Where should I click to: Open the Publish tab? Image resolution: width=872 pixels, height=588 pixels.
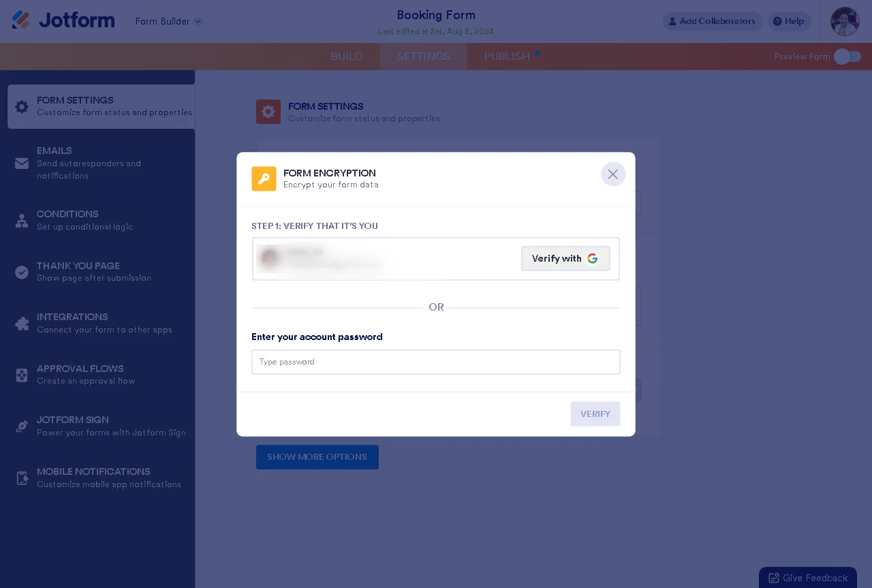507,57
